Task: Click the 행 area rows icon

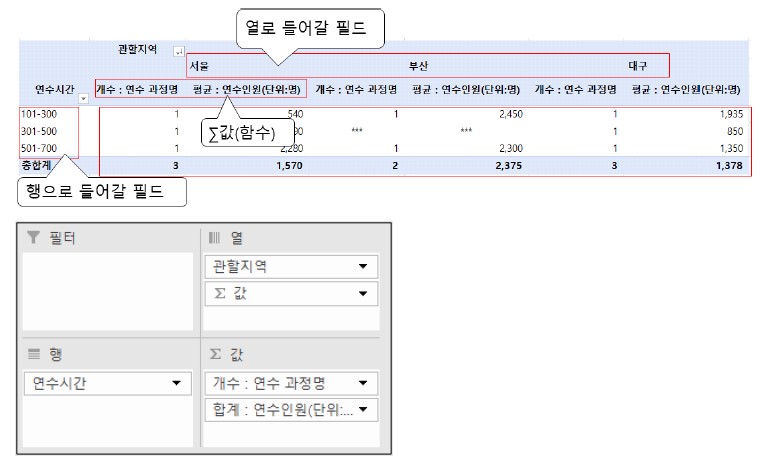Action: click(34, 354)
